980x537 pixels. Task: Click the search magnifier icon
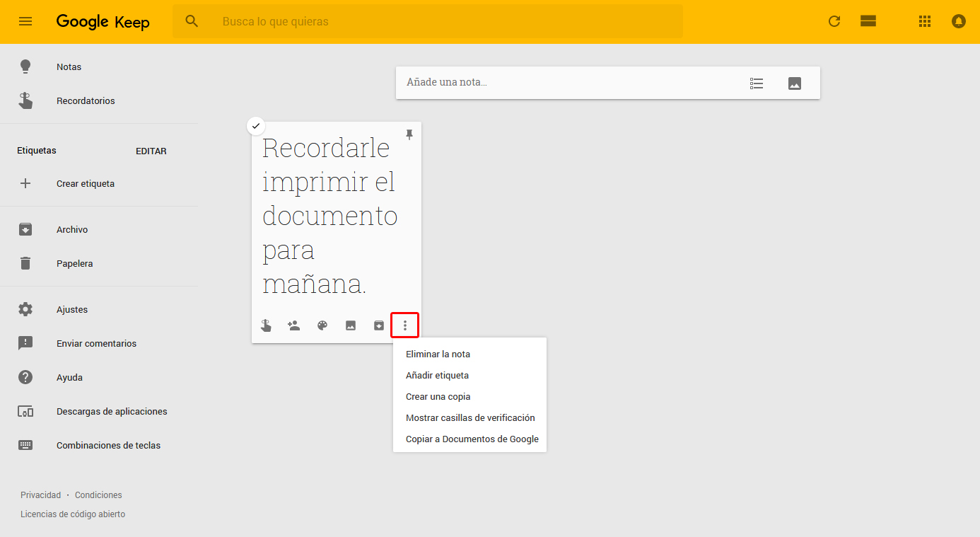(192, 21)
